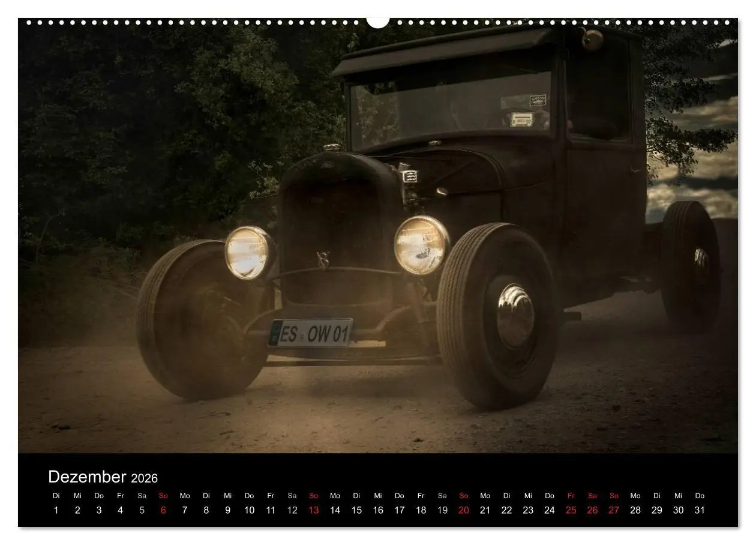Select the year label 2026
This screenshot has height=545, width=756.
[145, 478]
